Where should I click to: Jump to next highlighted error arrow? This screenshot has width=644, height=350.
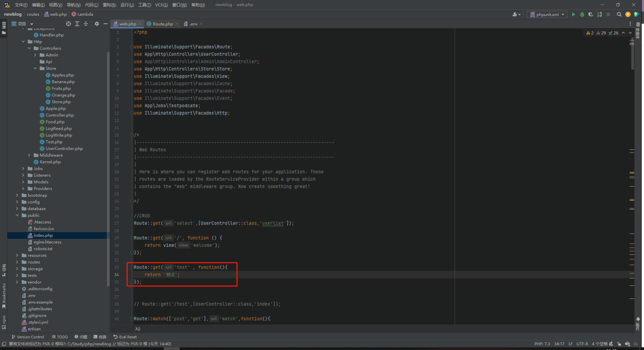coord(630,33)
